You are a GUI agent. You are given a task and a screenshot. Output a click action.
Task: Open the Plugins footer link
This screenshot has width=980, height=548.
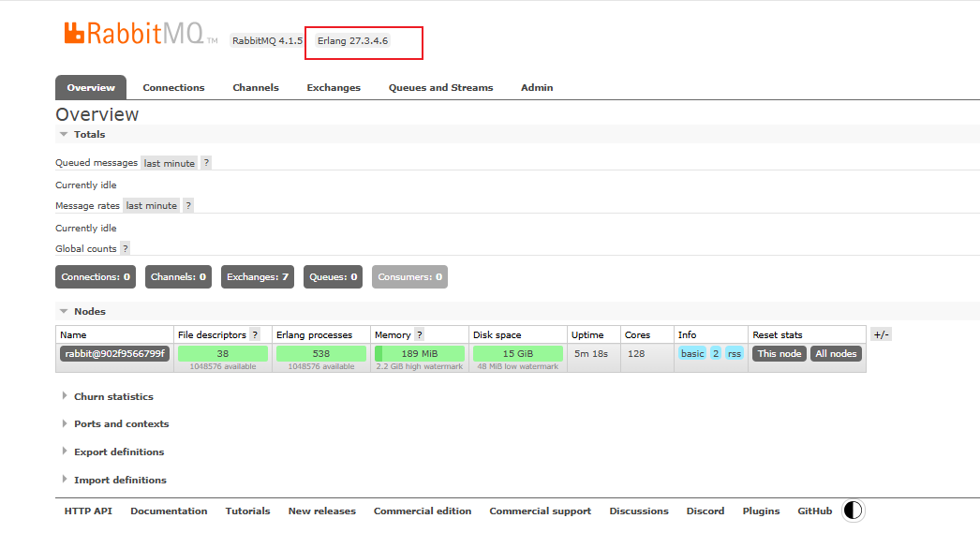[x=761, y=511]
